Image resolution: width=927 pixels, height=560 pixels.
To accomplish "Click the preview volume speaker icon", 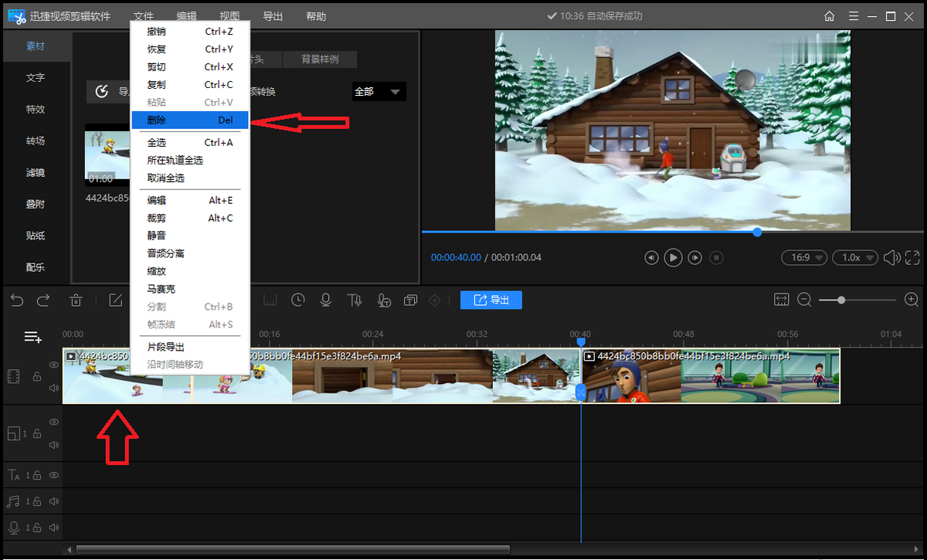I will click(891, 257).
